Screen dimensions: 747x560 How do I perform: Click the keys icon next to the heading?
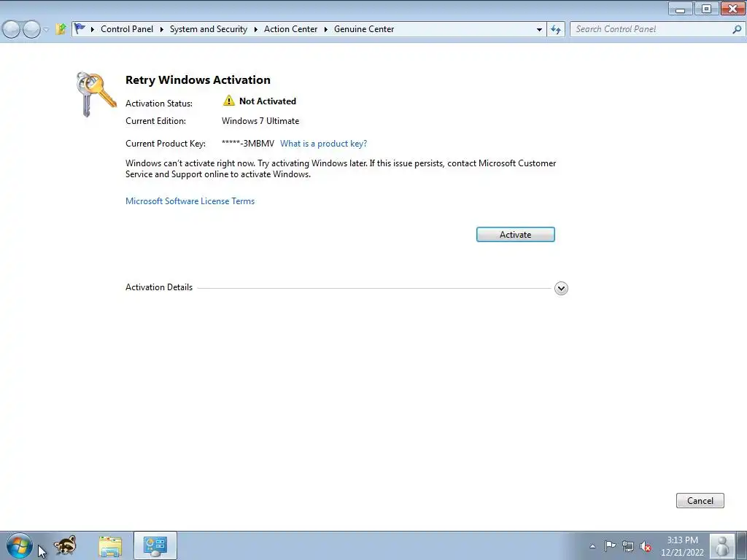96,94
